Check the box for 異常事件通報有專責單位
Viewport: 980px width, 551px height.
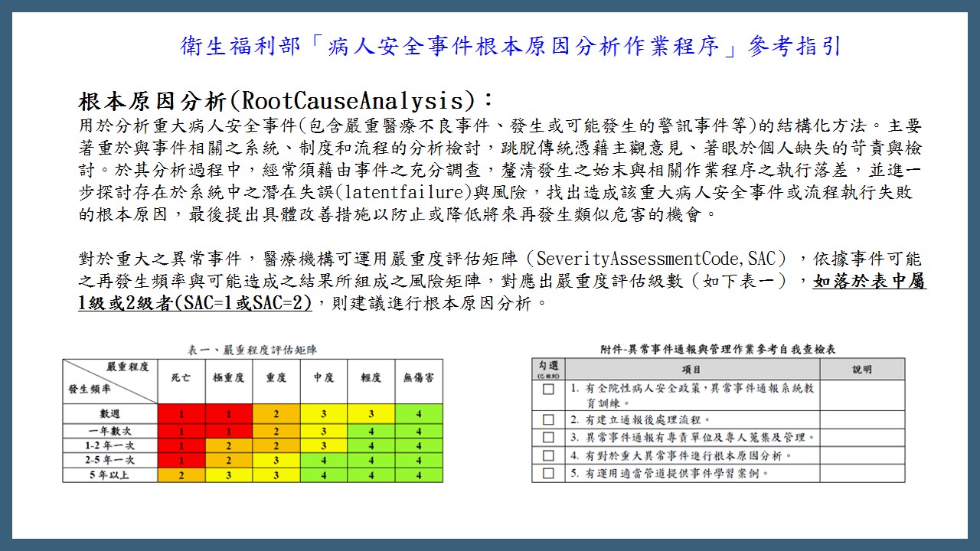[x=548, y=438]
